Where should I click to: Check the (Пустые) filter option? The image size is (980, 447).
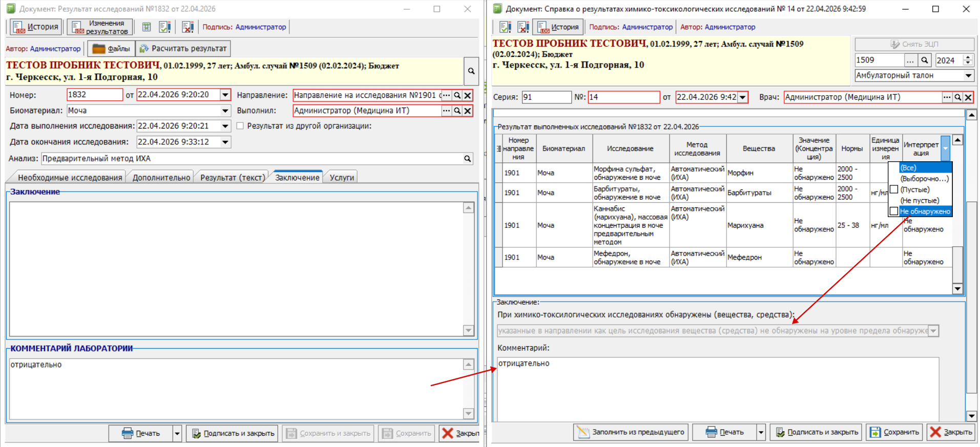894,189
